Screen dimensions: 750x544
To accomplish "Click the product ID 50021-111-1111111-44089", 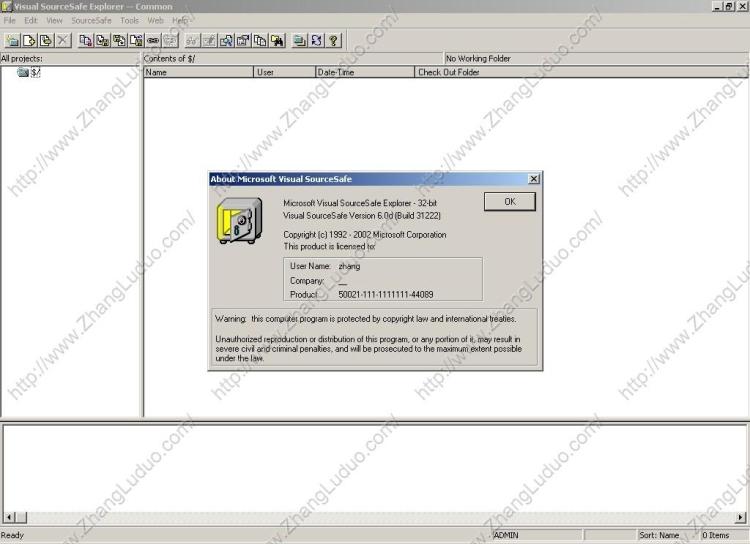I will click(386, 295).
